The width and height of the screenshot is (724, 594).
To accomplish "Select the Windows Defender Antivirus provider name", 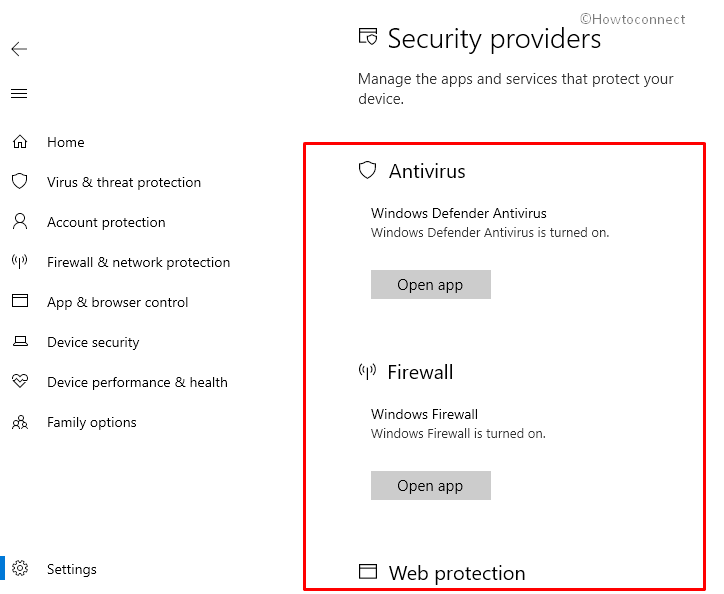I will [458, 213].
